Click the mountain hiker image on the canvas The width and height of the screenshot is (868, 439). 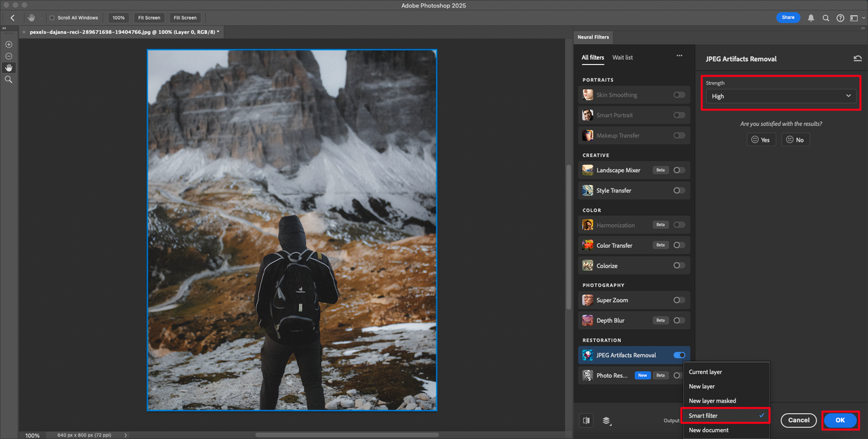(x=292, y=230)
